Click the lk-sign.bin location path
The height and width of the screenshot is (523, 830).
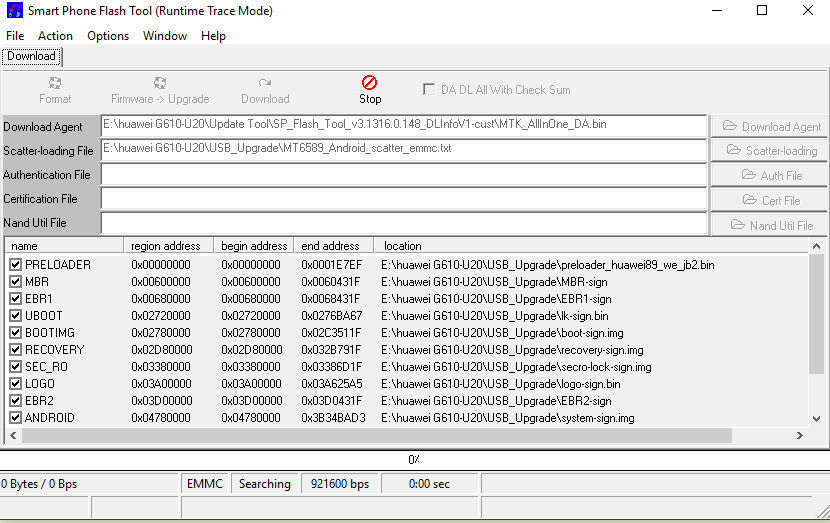pyautogui.click(x=494, y=315)
